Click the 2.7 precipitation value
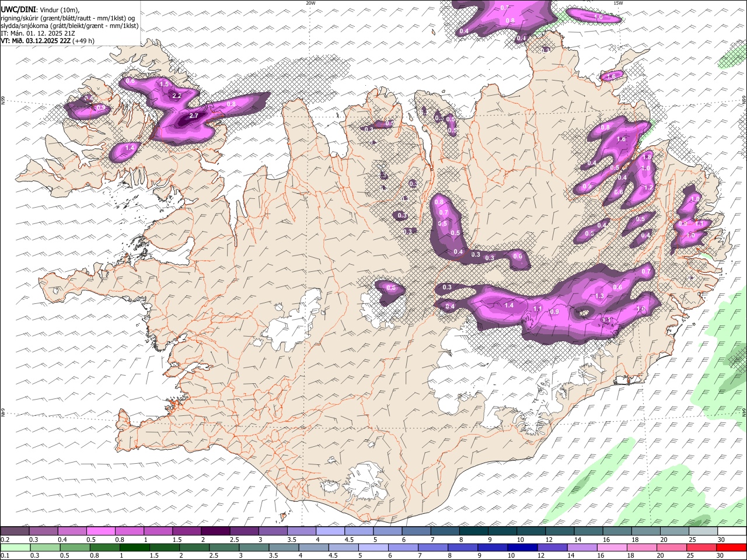Image resolution: width=747 pixels, height=560 pixels. tap(194, 116)
